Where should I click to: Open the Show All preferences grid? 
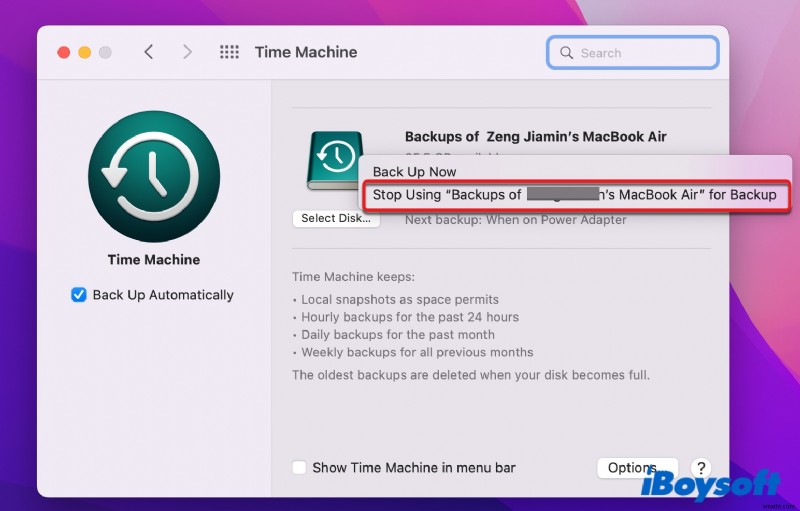point(229,52)
